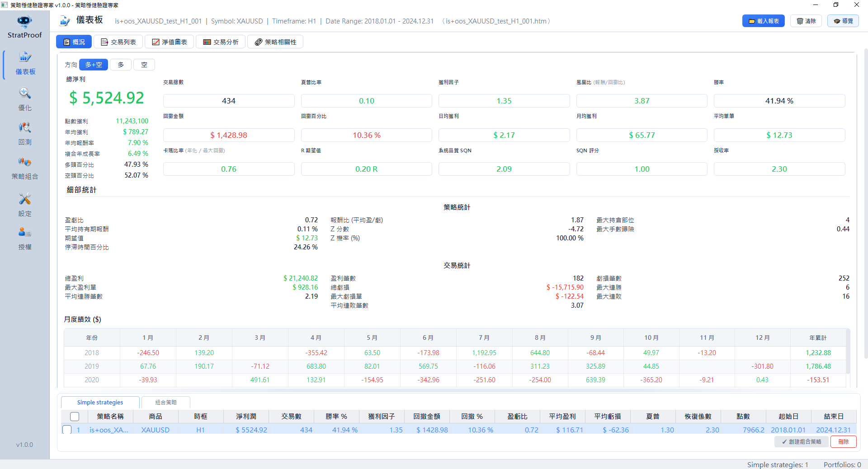Click the total net profit $ 5,524.92
The width and height of the screenshot is (868, 469).
click(x=107, y=98)
